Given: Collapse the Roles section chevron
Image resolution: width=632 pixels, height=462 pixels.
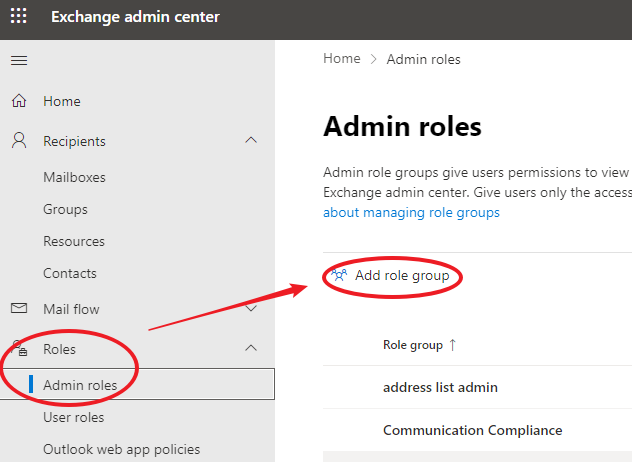Looking at the screenshot, I should [251, 348].
